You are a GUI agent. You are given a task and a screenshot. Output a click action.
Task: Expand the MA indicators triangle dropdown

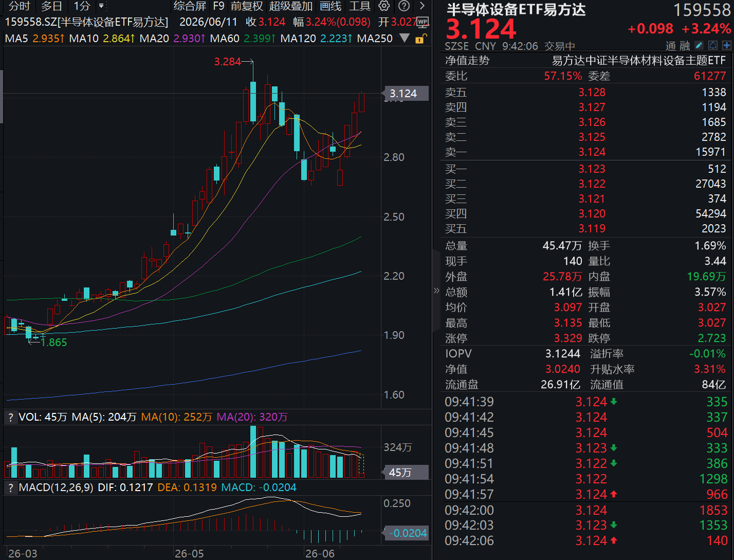405,38
